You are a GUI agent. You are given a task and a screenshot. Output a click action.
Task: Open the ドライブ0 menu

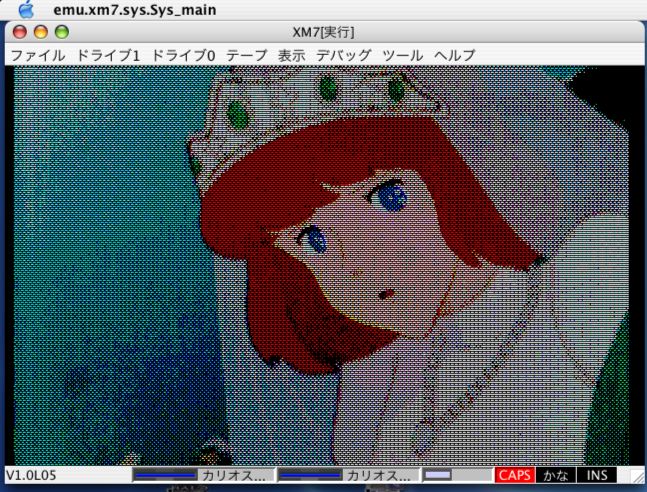[183, 55]
